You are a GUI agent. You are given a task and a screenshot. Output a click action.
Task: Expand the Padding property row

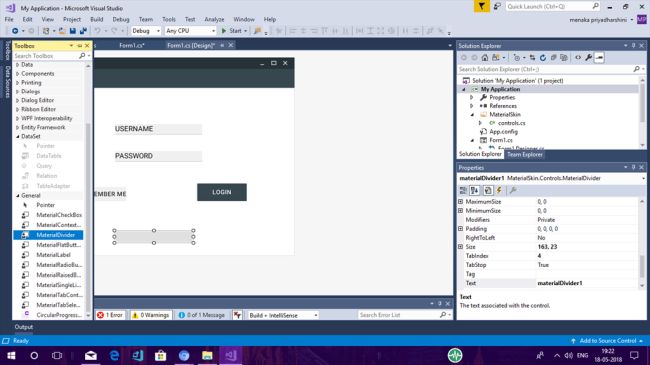coord(461,229)
